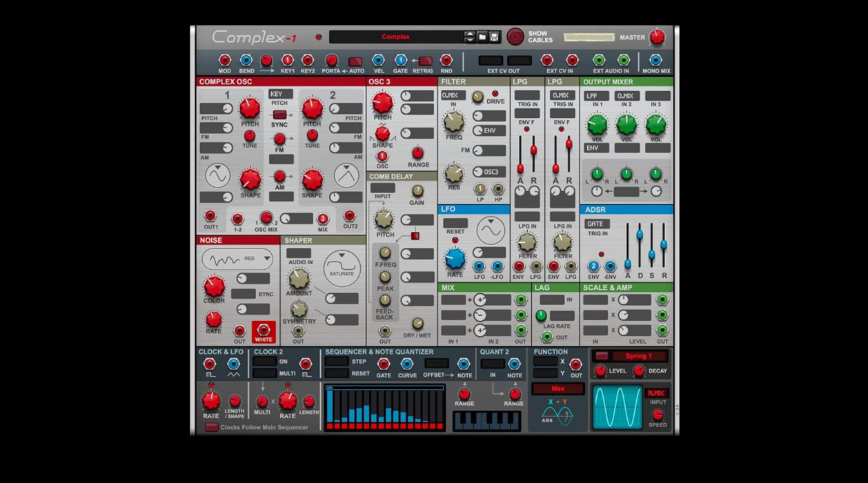
Task: Click the filter LP output jack
Action: pos(480,189)
